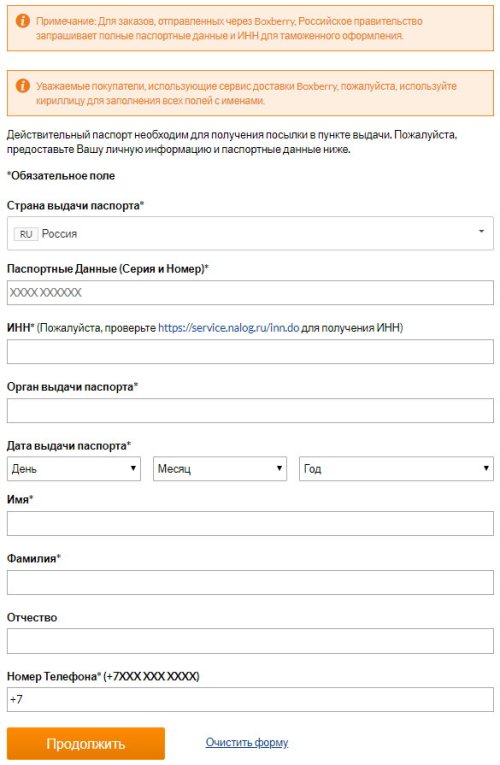
Task: Click the Очистить форму link
Action: coord(247,742)
